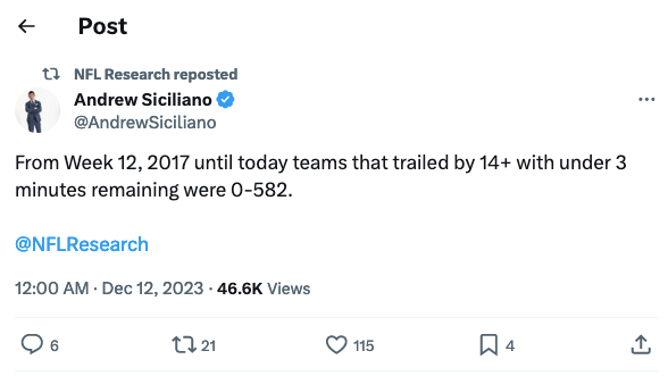Repost using the retweet arrows icon
Screen dimensions: 668x376
pos(184,345)
